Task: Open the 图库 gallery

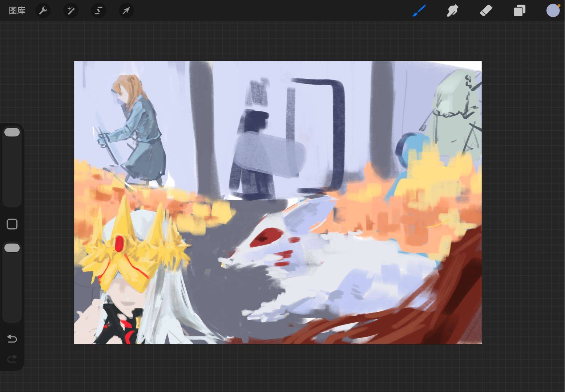Action: (17, 11)
